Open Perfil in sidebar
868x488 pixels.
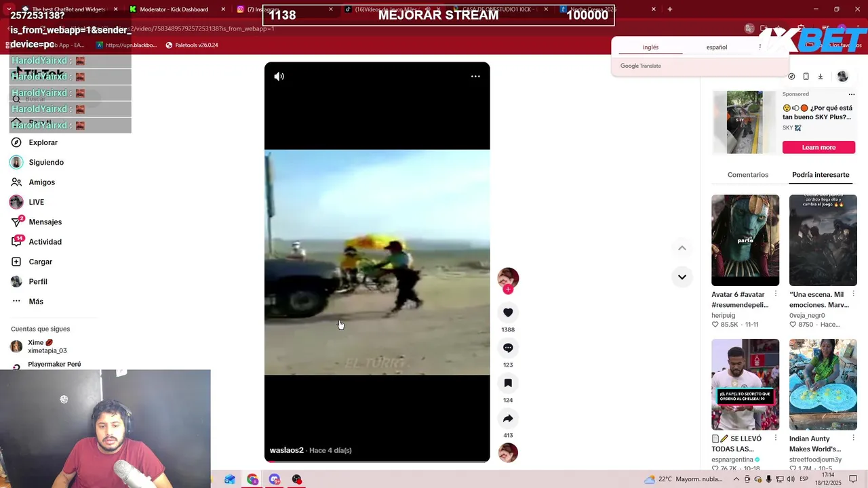[38, 281]
